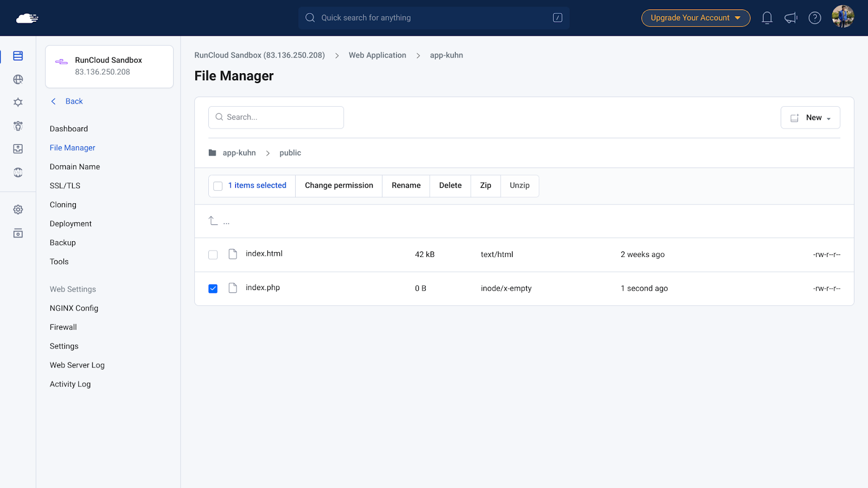Check the index.html file checkbox
Image resolution: width=868 pixels, height=488 pixels.
pyautogui.click(x=213, y=255)
